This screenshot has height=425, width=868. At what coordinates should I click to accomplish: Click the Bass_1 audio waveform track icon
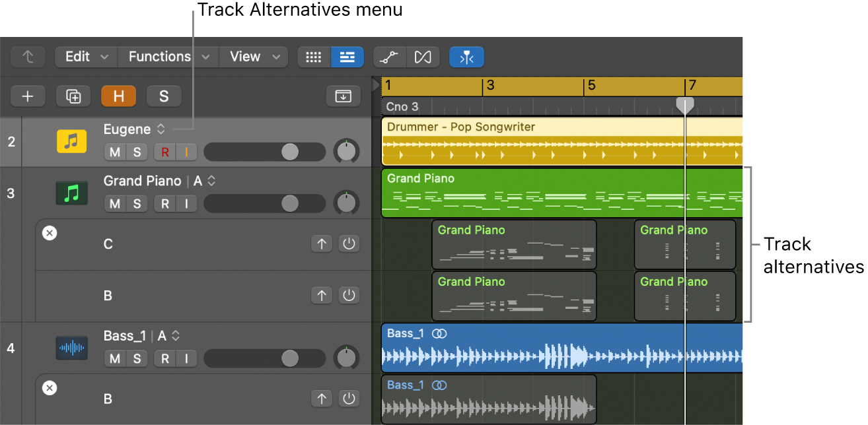click(x=71, y=348)
